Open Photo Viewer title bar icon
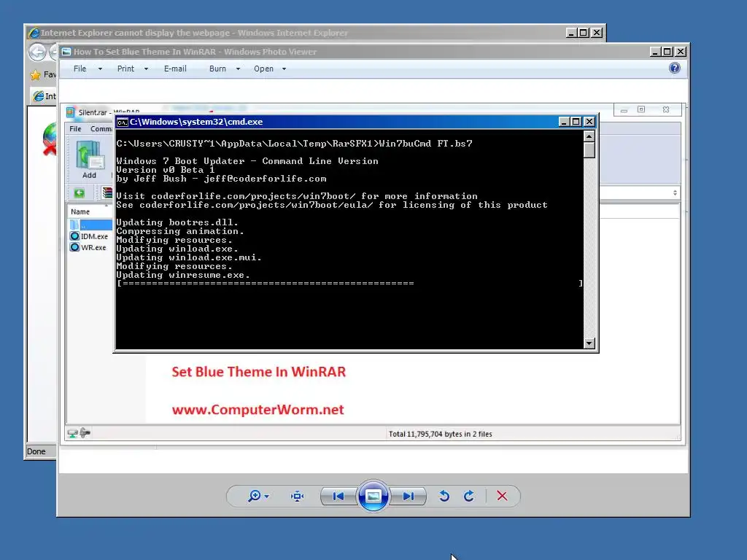The width and height of the screenshot is (747, 560). (66, 52)
